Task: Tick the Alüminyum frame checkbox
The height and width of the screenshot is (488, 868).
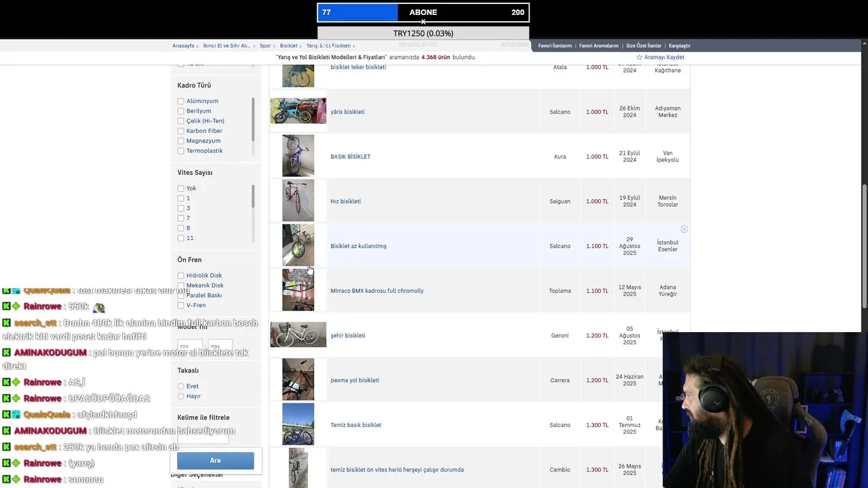Action: coord(181,101)
